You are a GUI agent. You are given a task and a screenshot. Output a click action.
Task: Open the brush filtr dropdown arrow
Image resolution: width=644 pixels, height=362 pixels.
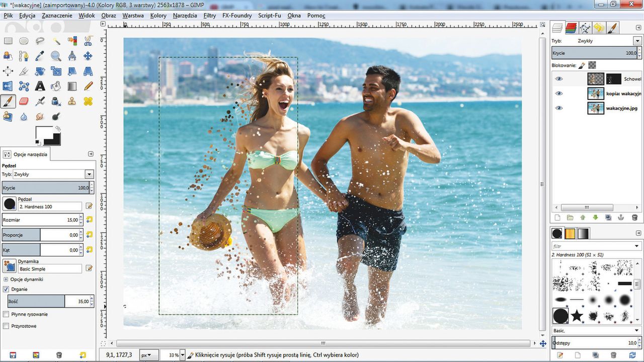(637, 246)
